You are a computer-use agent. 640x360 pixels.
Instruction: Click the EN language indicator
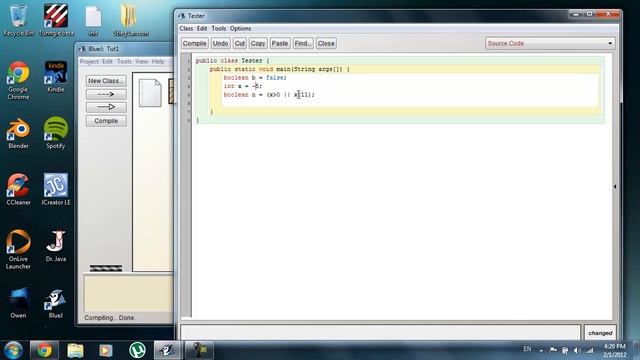[527, 349]
